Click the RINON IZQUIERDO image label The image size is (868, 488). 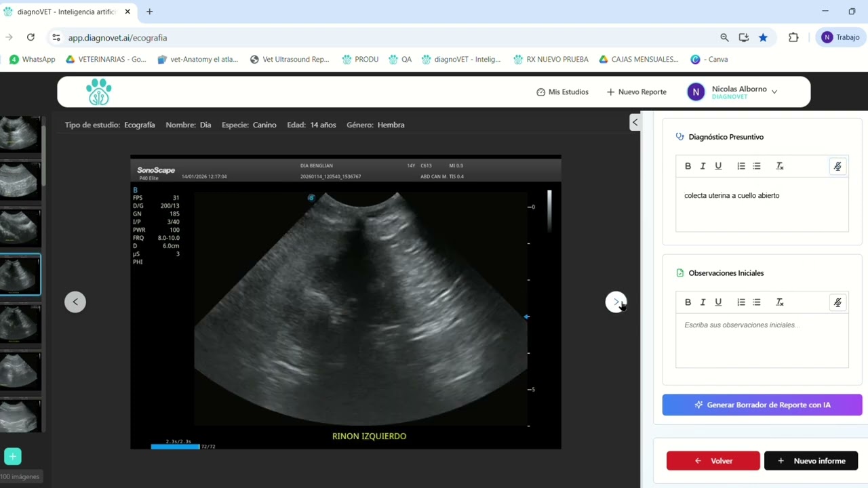369,436
